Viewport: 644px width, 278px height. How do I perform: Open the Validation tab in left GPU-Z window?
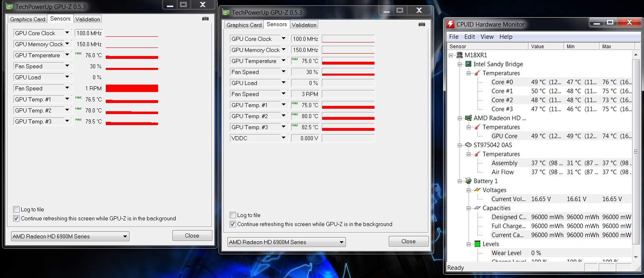click(88, 19)
